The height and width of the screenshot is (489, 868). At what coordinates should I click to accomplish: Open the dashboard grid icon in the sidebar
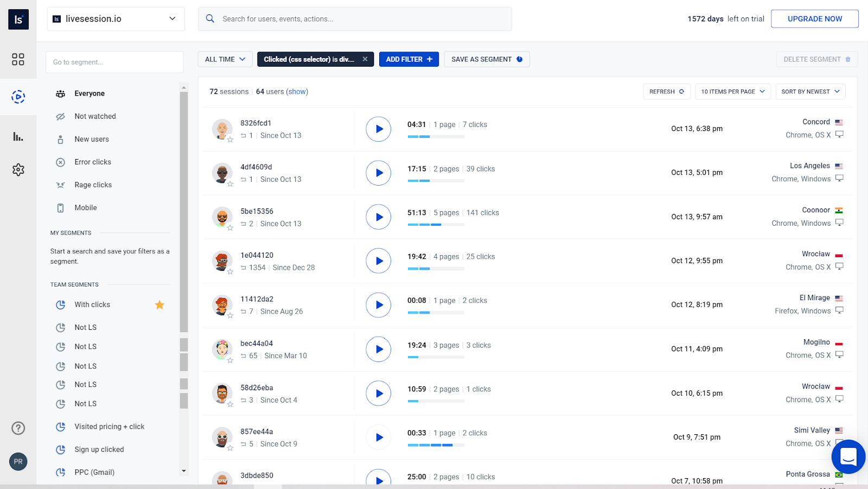pos(18,60)
